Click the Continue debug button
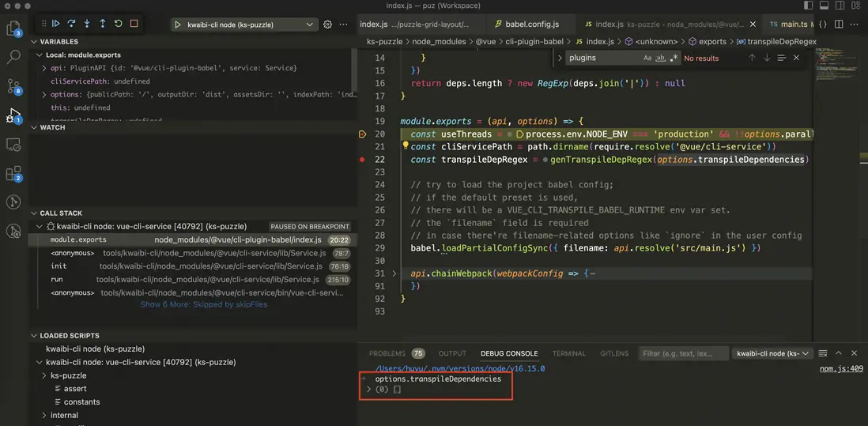Viewport: 868px width, 426px height. coord(55,24)
